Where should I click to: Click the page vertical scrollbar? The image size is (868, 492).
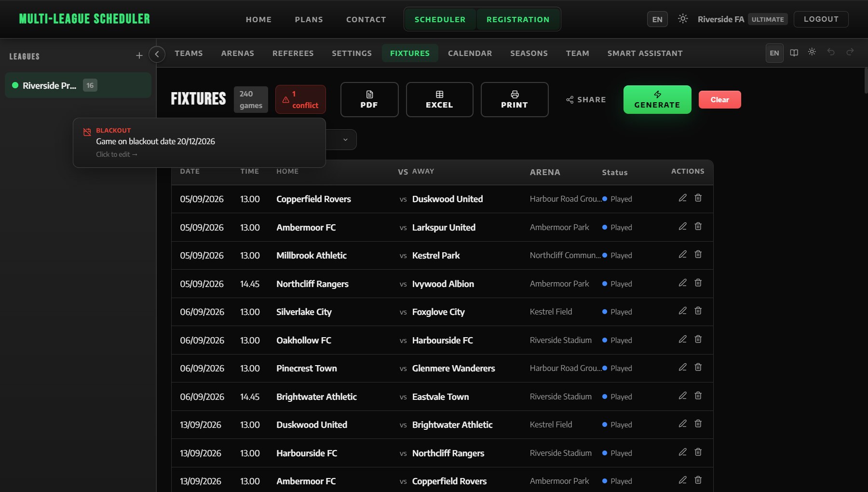(x=866, y=81)
